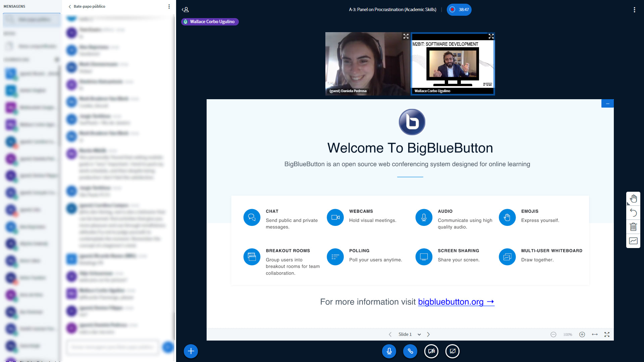Undo the last whiteboard annotation

click(x=633, y=213)
